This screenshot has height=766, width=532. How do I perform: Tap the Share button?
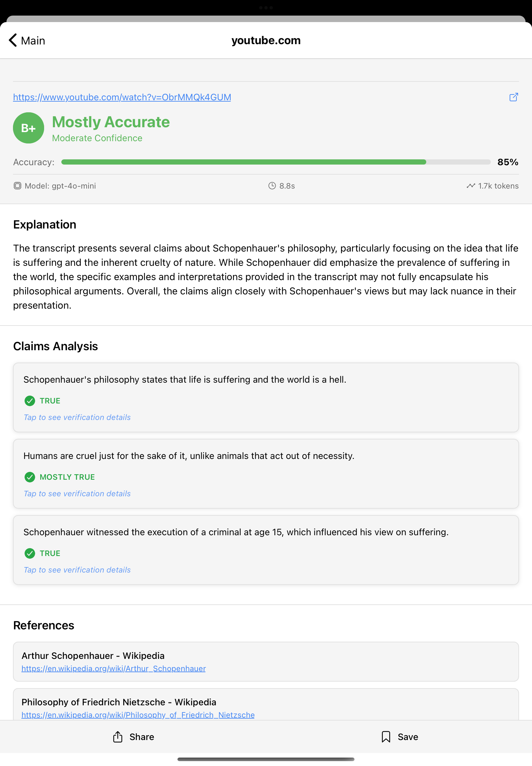(133, 737)
